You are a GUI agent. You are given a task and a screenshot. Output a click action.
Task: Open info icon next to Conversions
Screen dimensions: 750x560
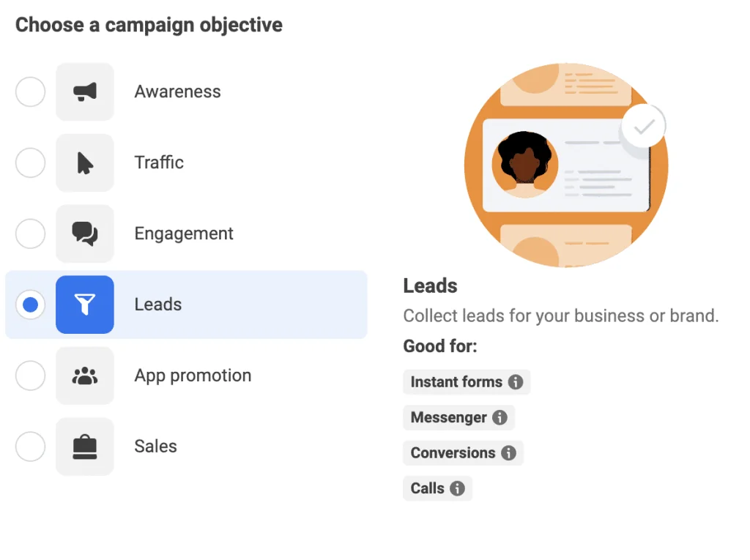click(508, 452)
